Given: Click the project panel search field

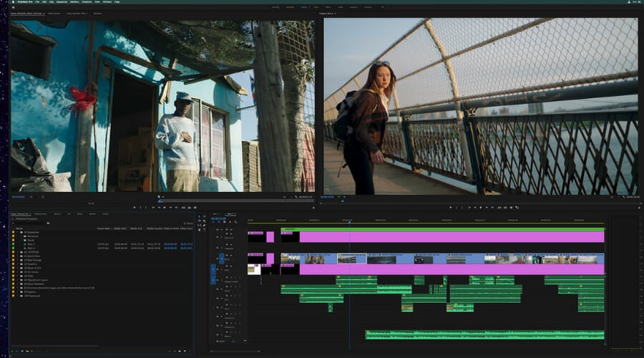Looking at the screenshot, I should tap(30, 223).
